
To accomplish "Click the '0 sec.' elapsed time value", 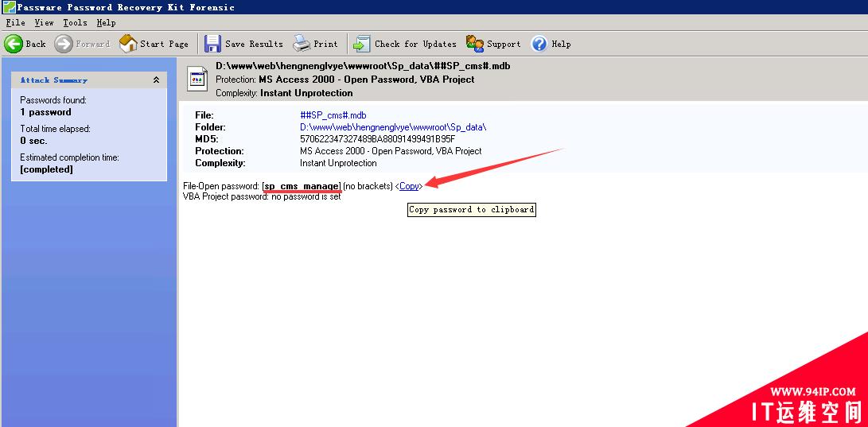I will 33,141.
